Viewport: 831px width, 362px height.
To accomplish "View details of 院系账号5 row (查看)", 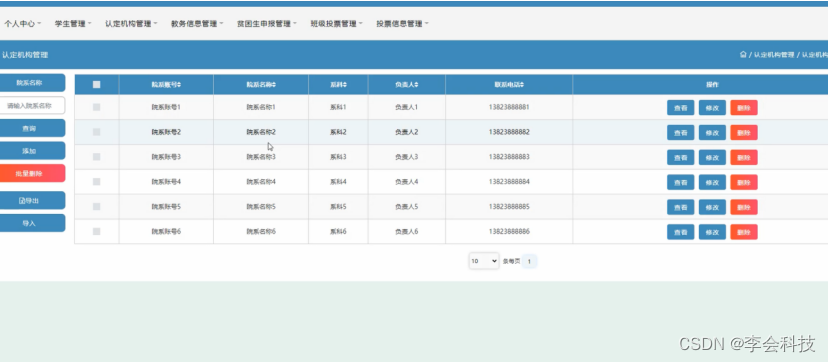I will point(680,207).
